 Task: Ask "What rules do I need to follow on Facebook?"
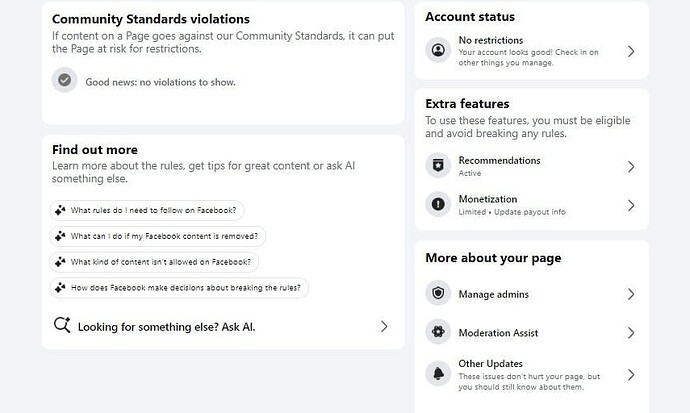(x=147, y=210)
